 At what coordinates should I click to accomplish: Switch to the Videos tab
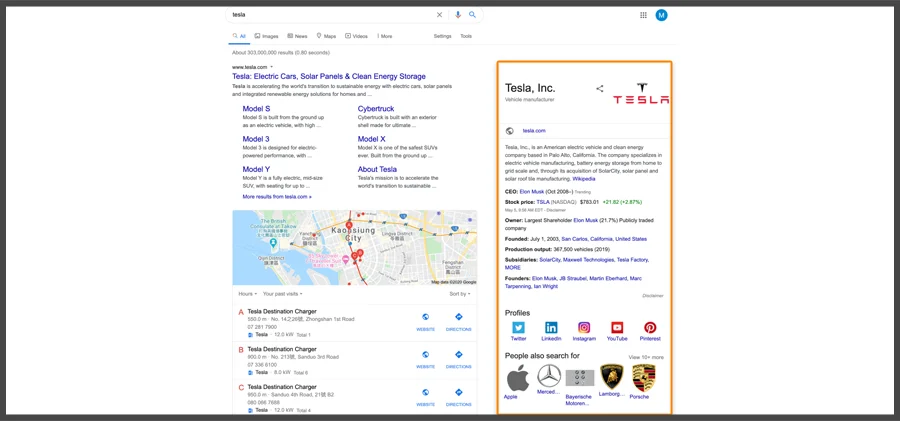[356, 36]
